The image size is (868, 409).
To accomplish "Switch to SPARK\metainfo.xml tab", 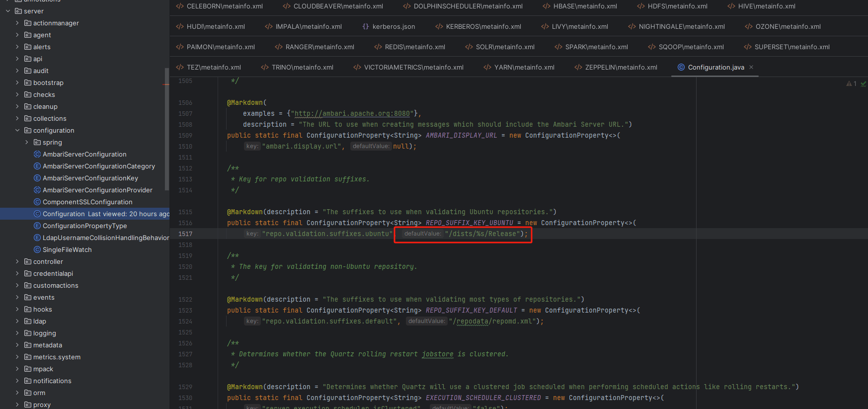I will [591, 47].
